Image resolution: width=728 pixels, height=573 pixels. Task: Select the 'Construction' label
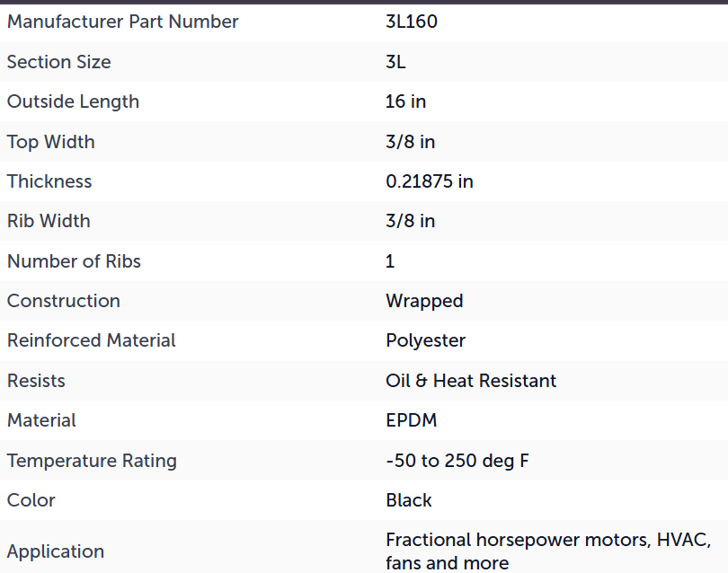[64, 301]
